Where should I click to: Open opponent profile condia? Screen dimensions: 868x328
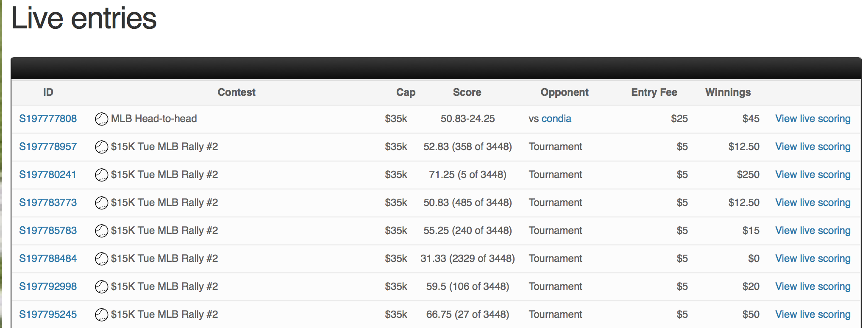tap(556, 119)
